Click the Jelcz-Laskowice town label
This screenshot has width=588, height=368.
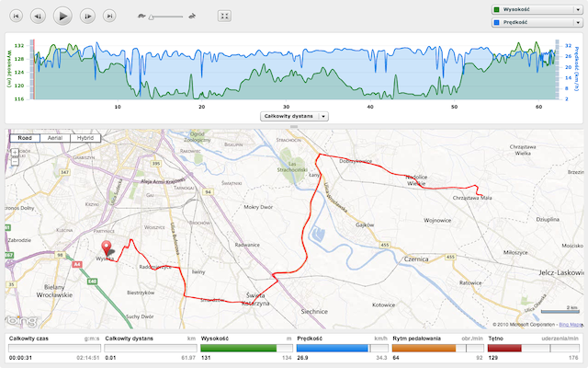(561, 272)
